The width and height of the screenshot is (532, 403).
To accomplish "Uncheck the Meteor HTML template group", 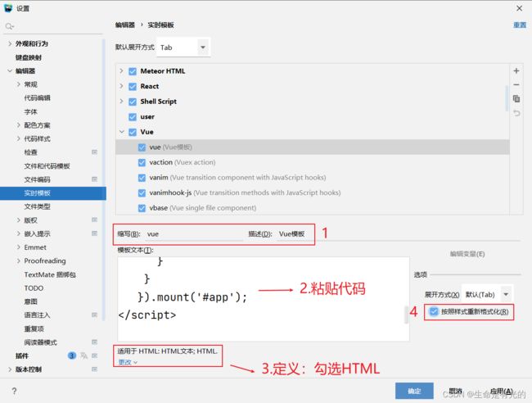I will [x=133, y=71].
